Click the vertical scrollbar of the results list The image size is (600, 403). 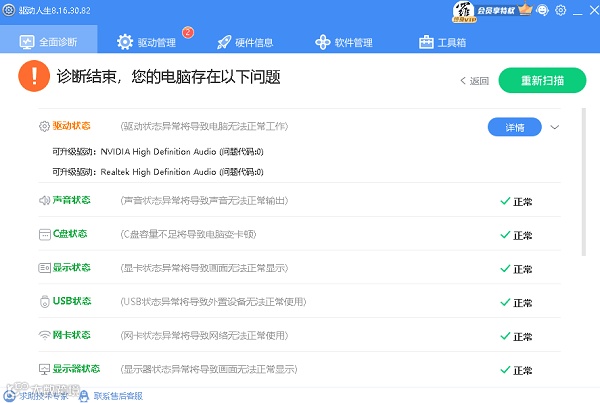tap(584, 182)
